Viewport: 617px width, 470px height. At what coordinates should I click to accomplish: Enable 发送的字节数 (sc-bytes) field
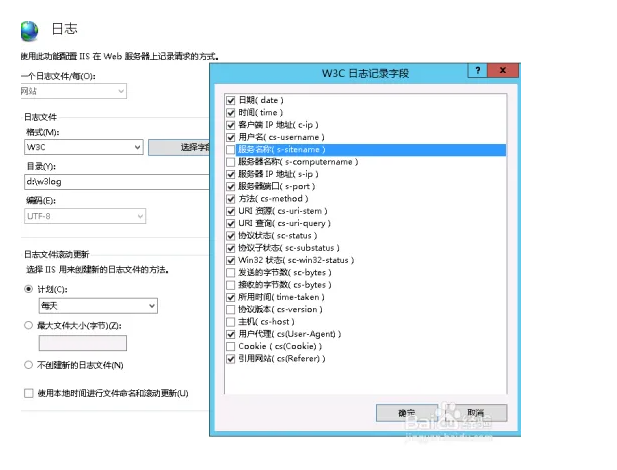231,272
